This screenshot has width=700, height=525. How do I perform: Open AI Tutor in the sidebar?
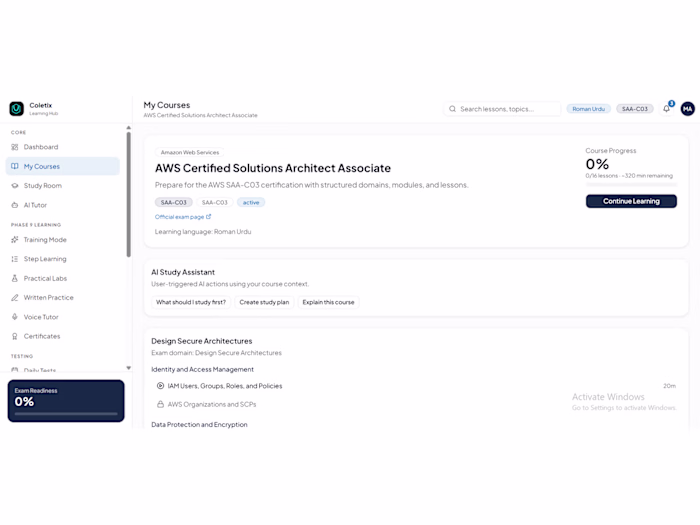point(62,205)
